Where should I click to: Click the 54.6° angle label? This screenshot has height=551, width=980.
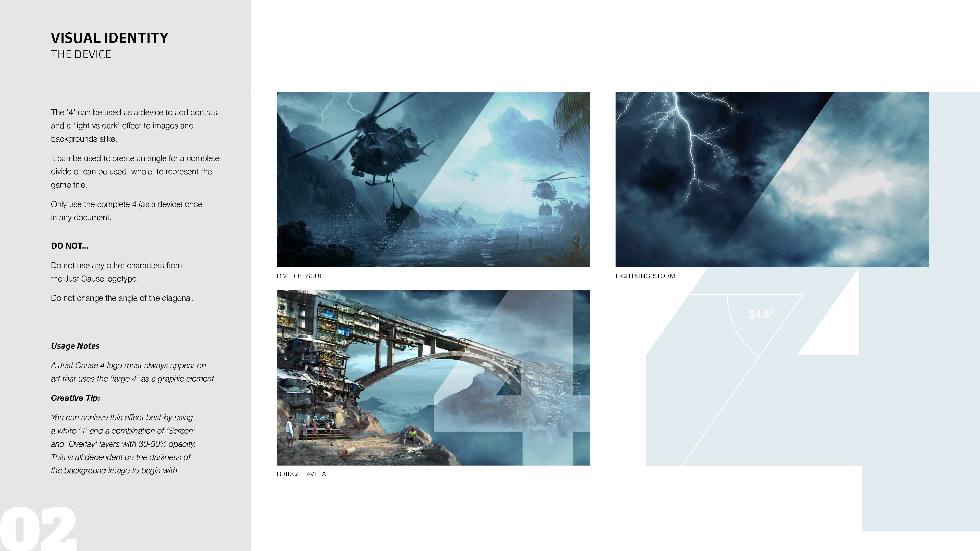coord(761,315)
